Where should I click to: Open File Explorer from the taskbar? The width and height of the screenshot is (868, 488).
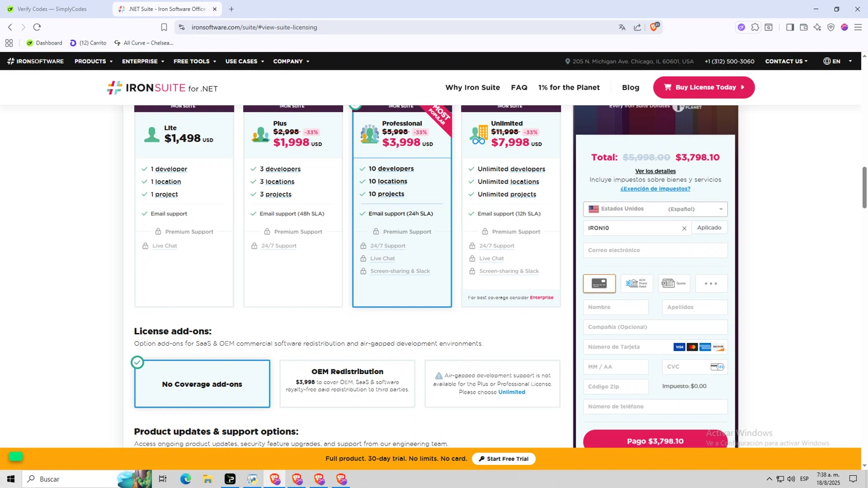click(208, 479)
